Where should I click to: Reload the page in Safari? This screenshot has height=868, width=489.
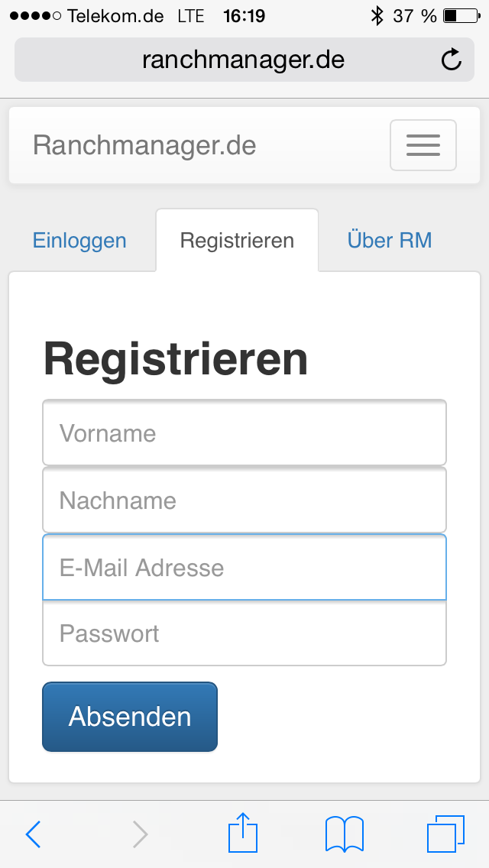(x=452, y=60)
